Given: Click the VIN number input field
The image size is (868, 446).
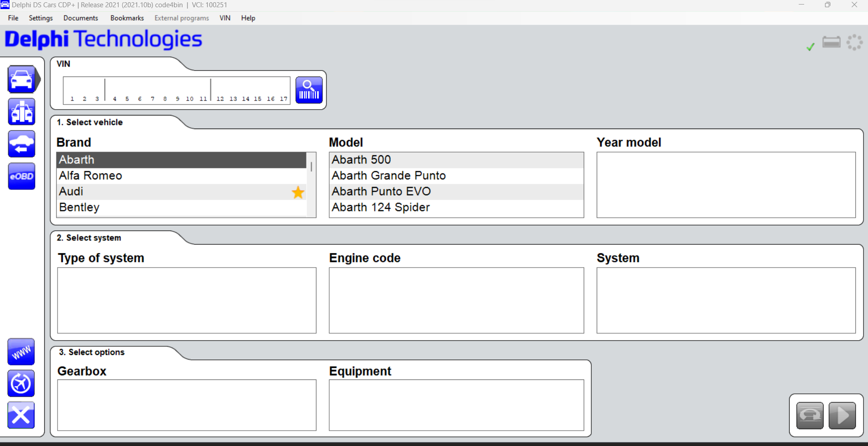Looking at the screenshot, I should (x=177, y=90).
